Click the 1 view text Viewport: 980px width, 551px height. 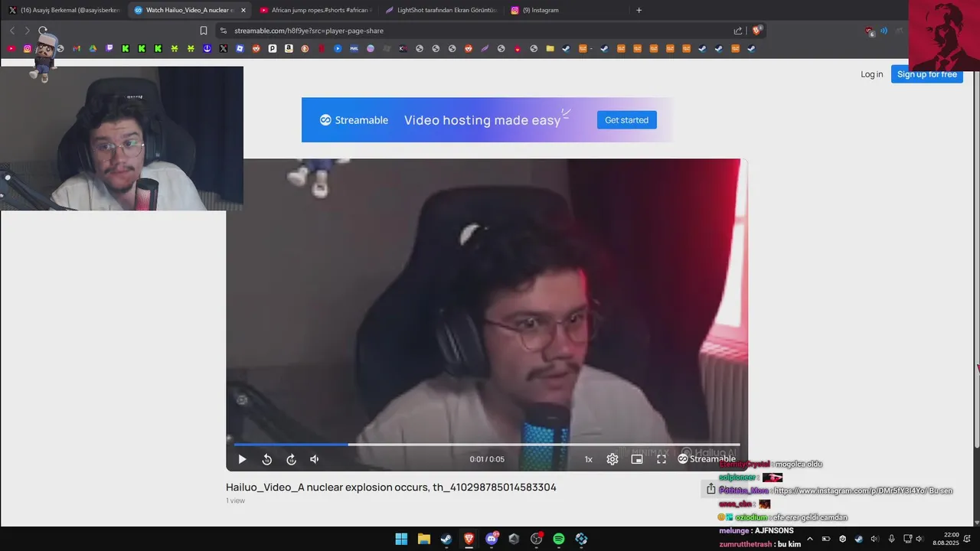(235, 500)
